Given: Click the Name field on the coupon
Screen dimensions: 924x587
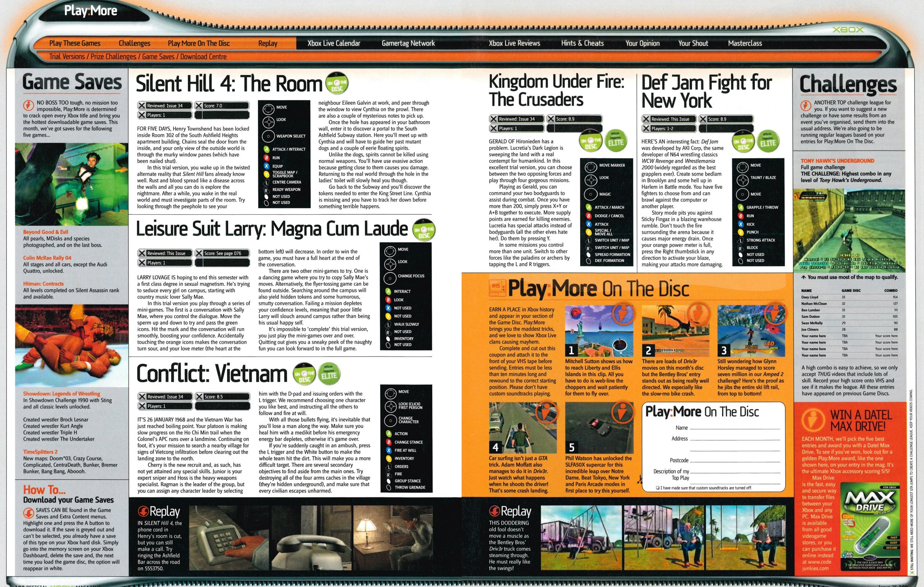Looking at the screenshot, I should tap(734, 427).
